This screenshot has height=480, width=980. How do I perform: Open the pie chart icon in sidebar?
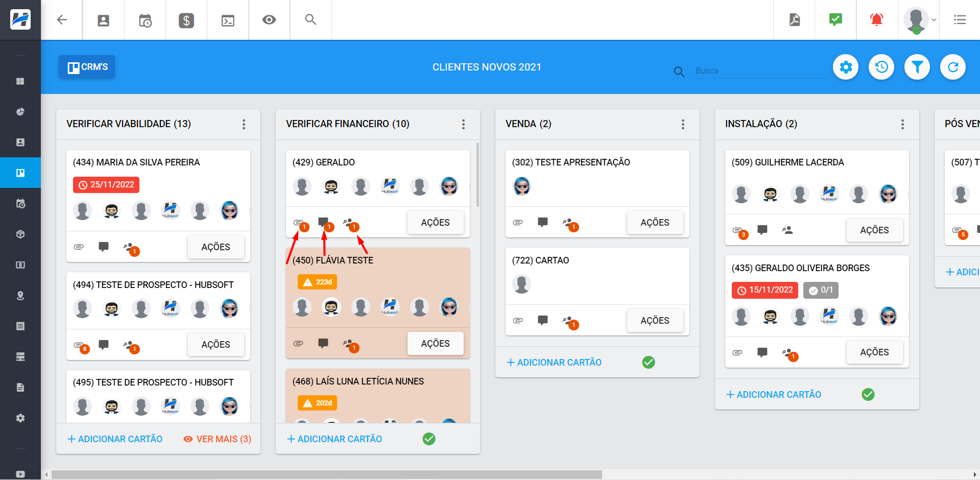(20, 112)
